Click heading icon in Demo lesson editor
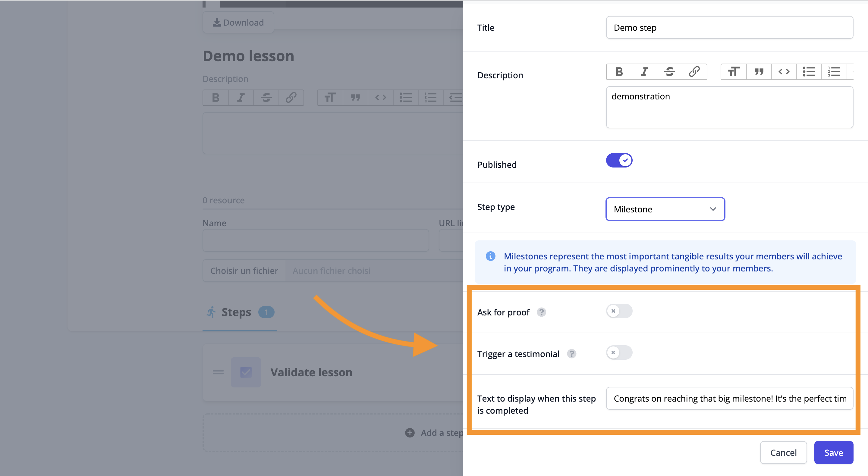The height and width of the screenshot is (476, 868). coord(330,98)
